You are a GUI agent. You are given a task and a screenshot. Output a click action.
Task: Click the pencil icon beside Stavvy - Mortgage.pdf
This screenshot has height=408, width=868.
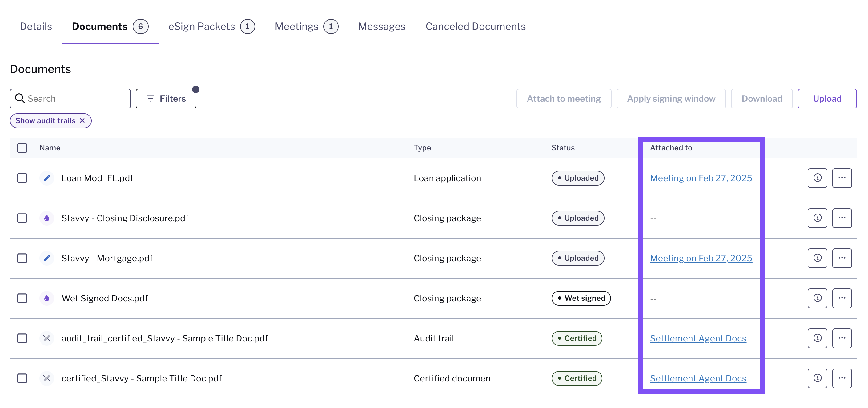tap(47, 258)
